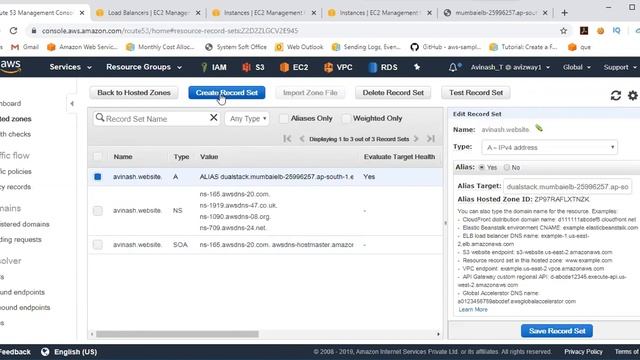The image size is (640, 360).
Task: Go to first page of record sets
Action: coord(287,139)
